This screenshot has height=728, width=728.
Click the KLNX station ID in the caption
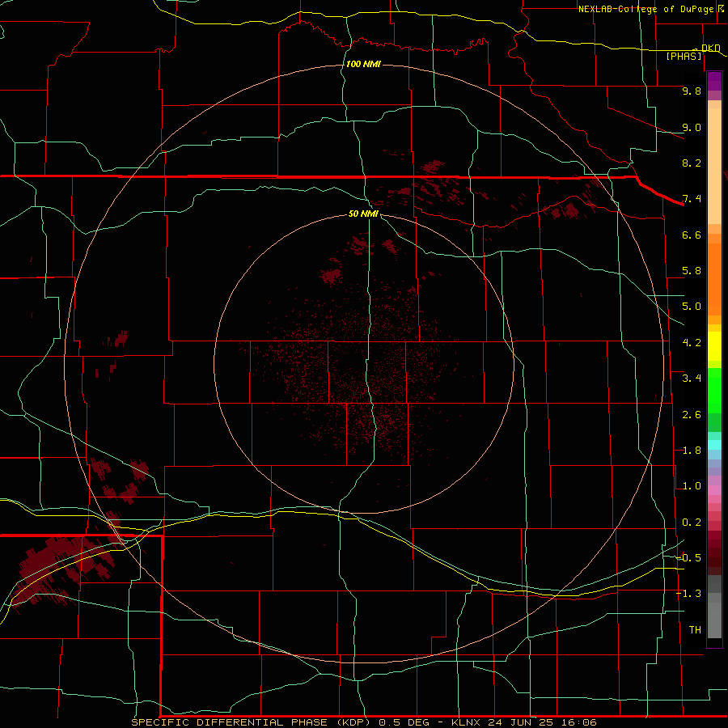tap(467, 722)
